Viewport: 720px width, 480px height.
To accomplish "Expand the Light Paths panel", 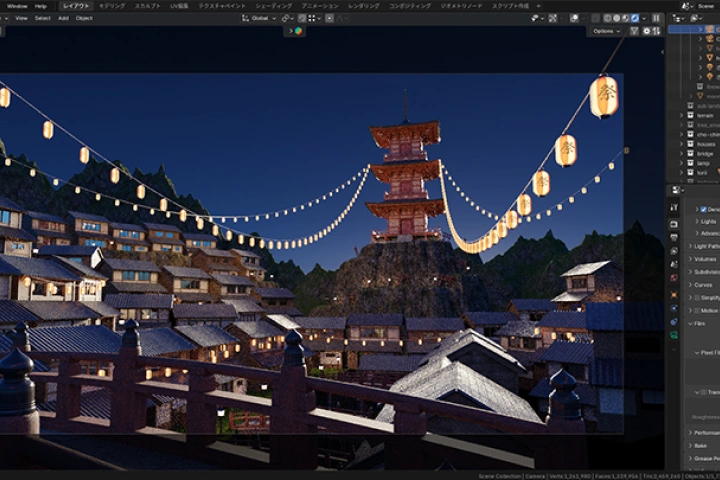I will click(x=707, y=245).
